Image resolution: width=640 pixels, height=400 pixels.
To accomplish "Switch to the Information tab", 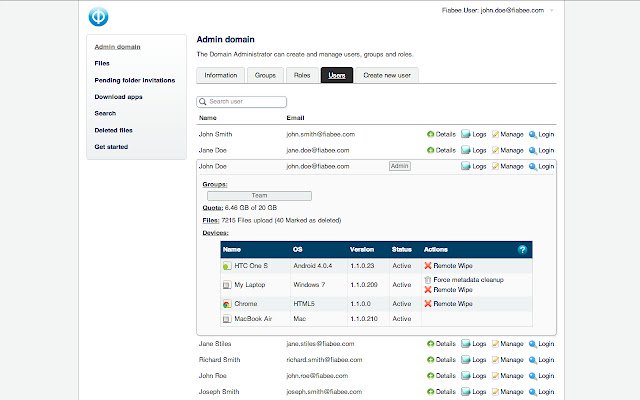I will point(220,76).
